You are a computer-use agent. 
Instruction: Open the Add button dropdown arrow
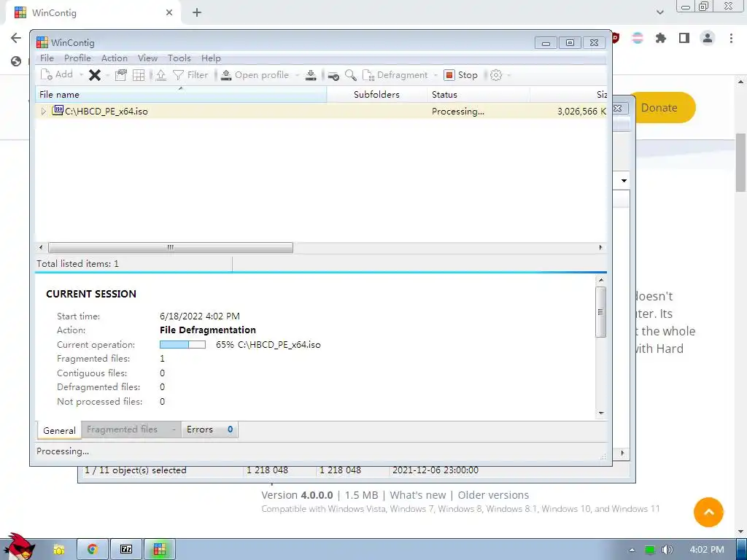81,75
